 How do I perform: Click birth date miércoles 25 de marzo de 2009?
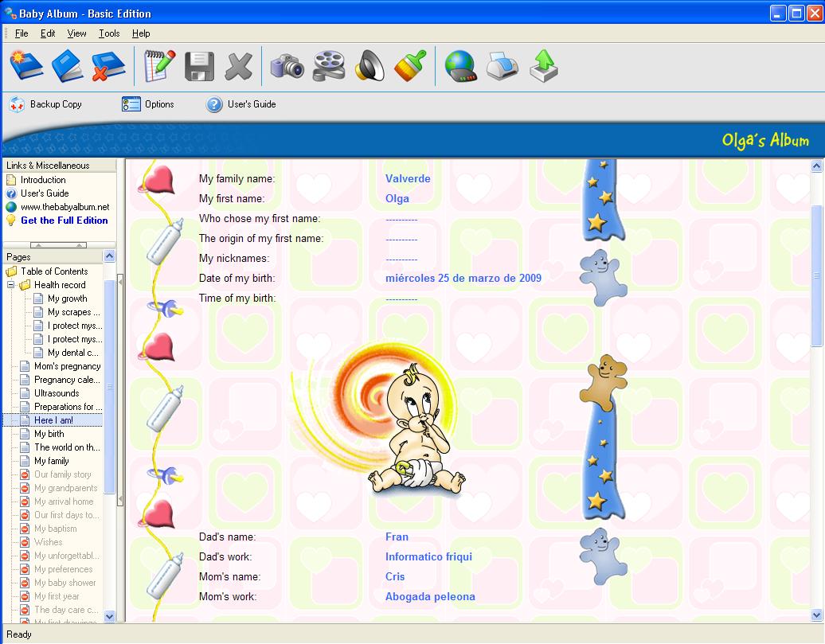point(463,278)
